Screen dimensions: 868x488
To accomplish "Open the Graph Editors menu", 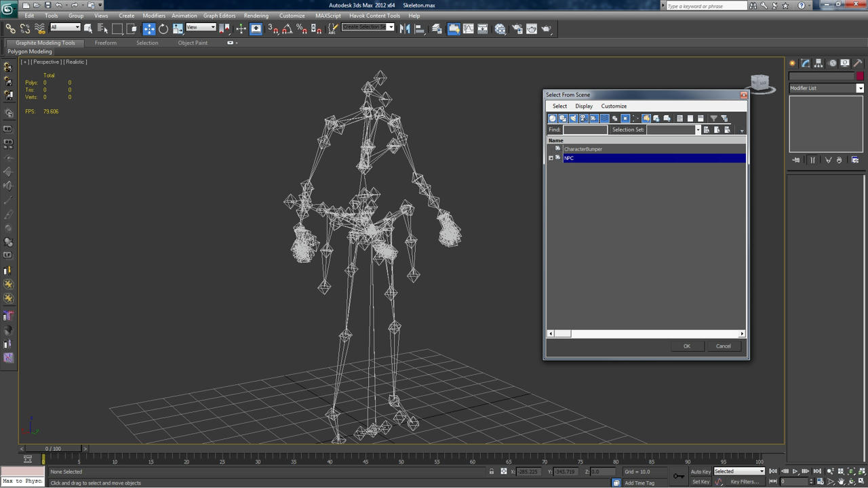I will 219,16.
